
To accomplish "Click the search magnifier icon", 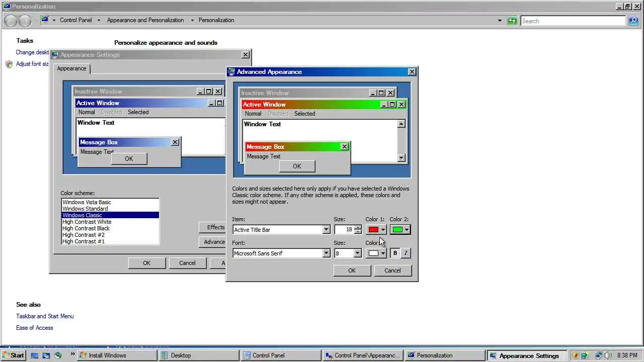I will (x=633, y=21).
